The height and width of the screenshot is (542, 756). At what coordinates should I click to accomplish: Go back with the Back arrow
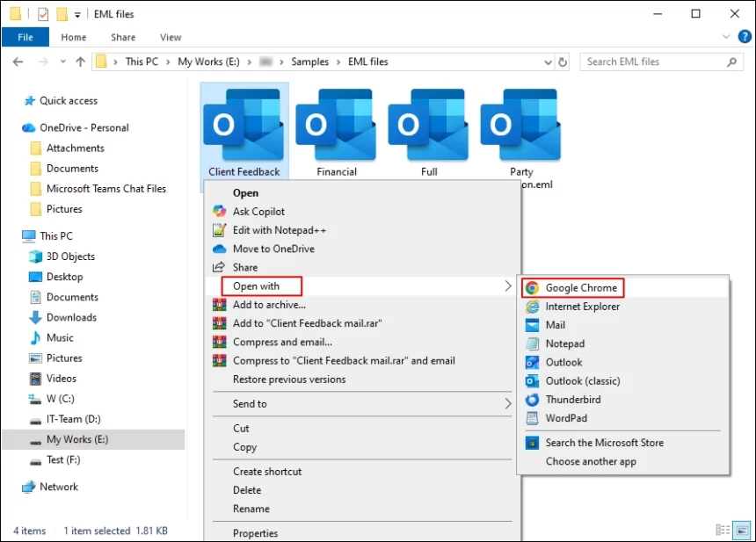point(18,61)
